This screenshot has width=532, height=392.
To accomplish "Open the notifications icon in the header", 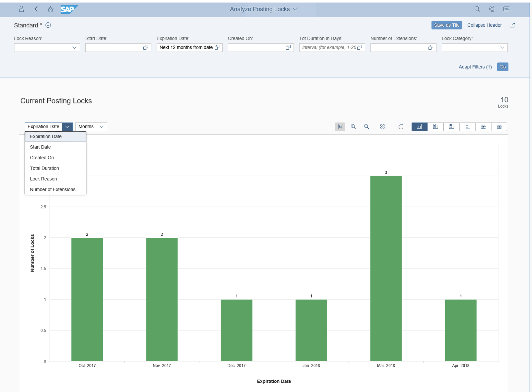I will click(x=492, y=9).
